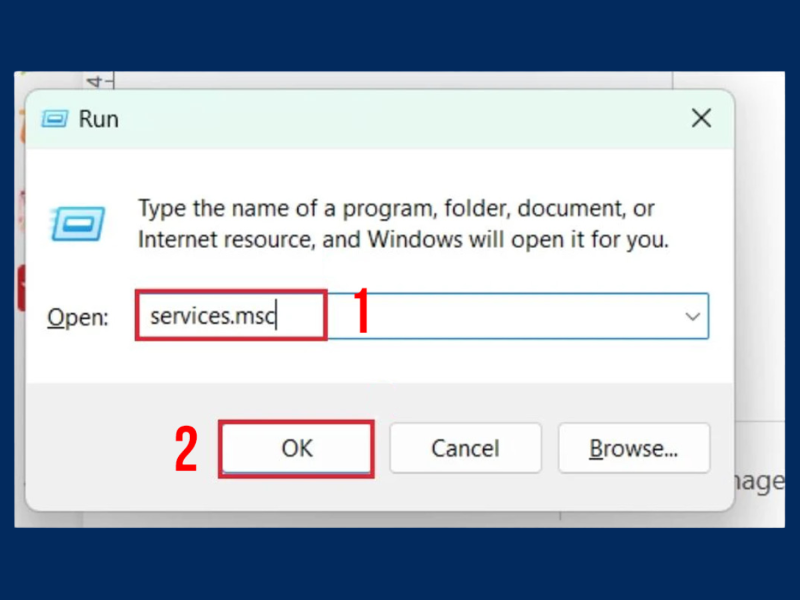Viewport: 800px width, 600px height.
Task: Click empty title bar area of Run dialog
Action: click(400, 119)
